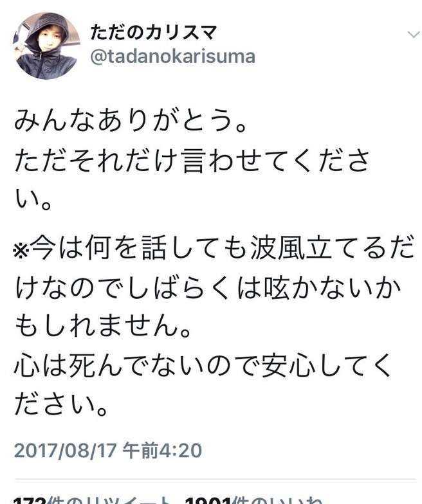View the 1901件のいいね likes list
Image resolution: width=422 pixels, height=504 pixels.
coord(253,500)
